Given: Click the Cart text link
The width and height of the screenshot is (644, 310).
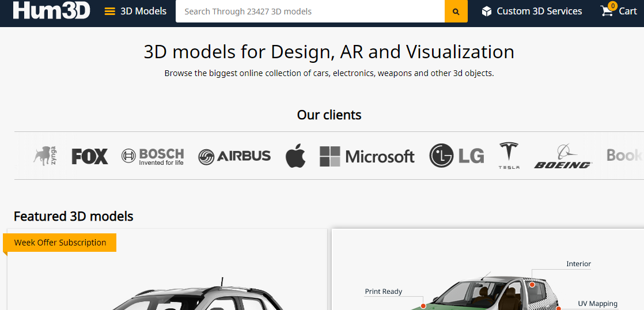Looking at the screenshot, I should [x=628, y=11].
